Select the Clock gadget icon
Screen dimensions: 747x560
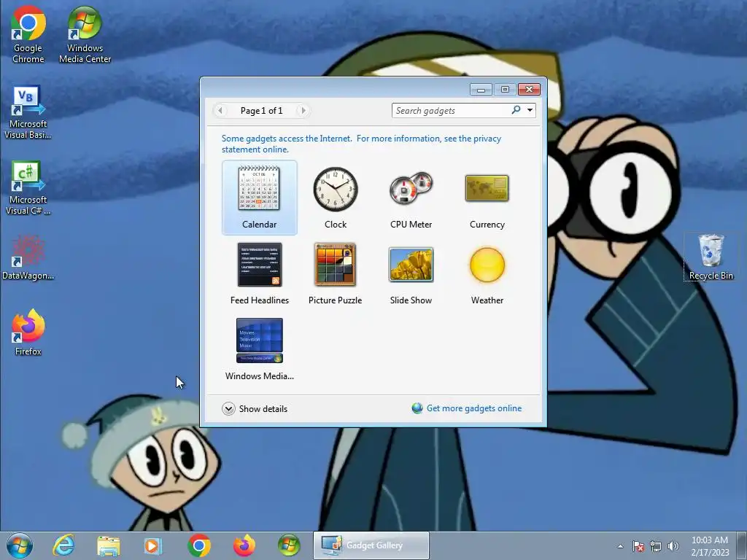tap(336, 189)
